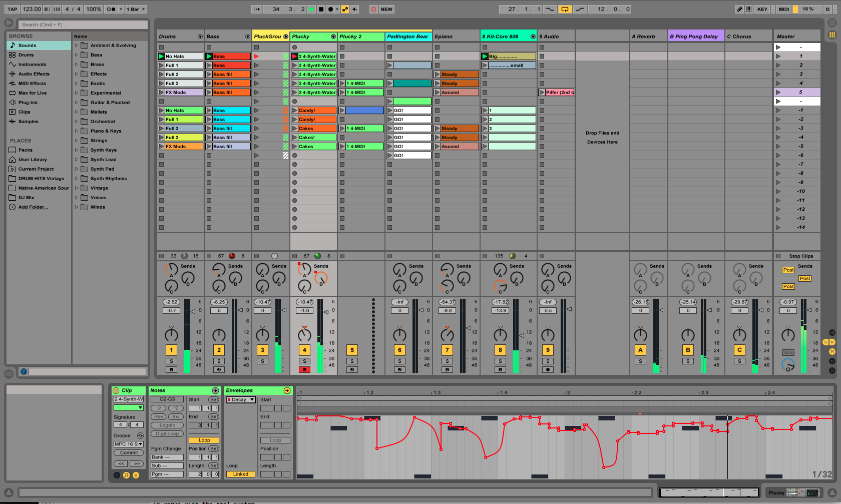
Task: Toggle the track 4 Plucky activator button
Action: (304, 350)
